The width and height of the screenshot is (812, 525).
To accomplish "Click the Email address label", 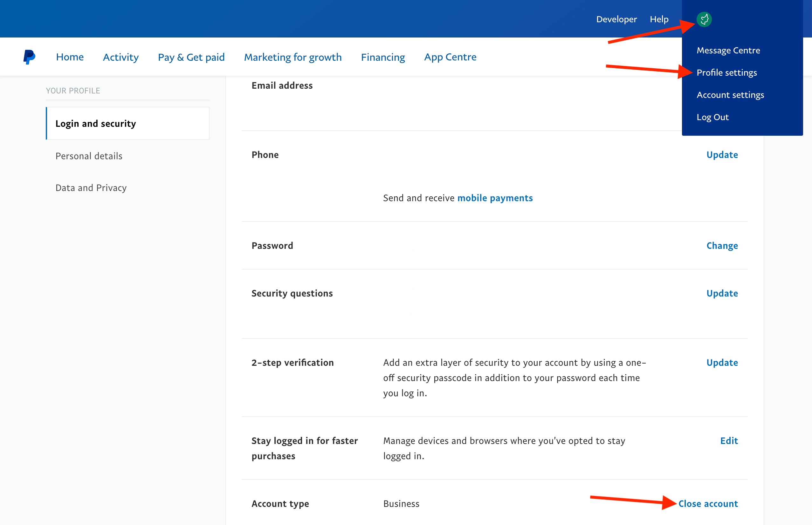I will pos(282,85).
